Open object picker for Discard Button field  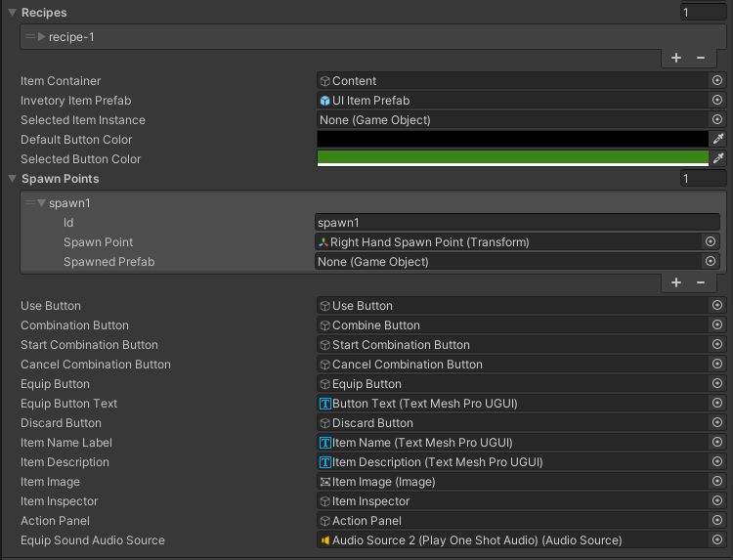717,423
